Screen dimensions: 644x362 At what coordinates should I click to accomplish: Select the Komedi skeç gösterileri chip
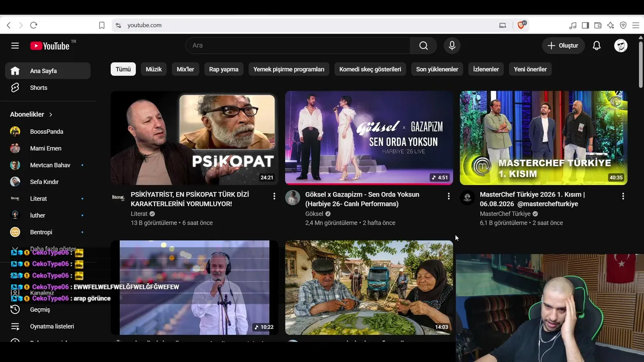pos(370,69)
